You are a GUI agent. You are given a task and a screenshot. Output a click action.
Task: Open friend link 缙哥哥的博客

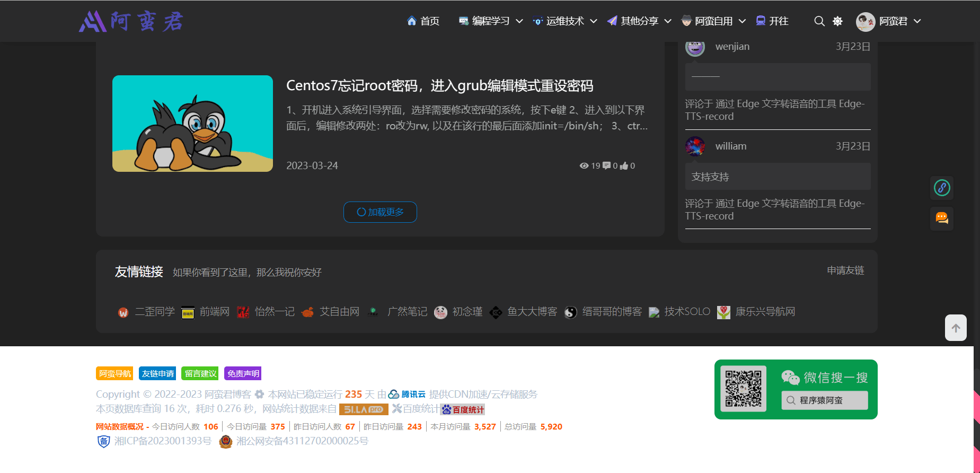click(x=612, y=312)
